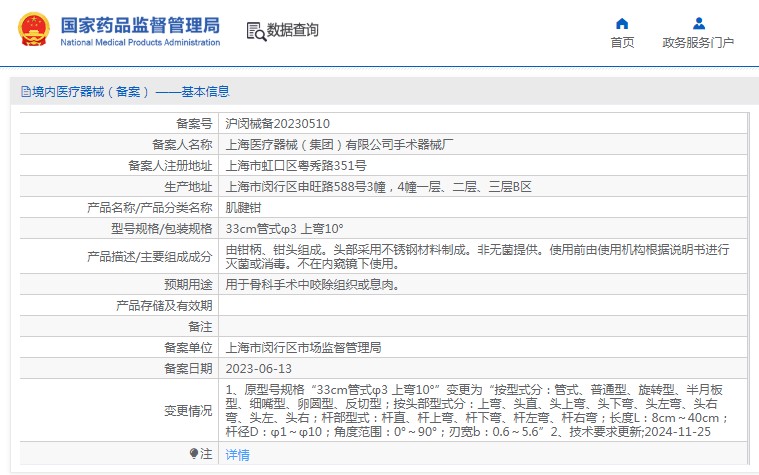Click the 备注 label
759x475 pixels.
pyautogui.click(x=200, y=326)
